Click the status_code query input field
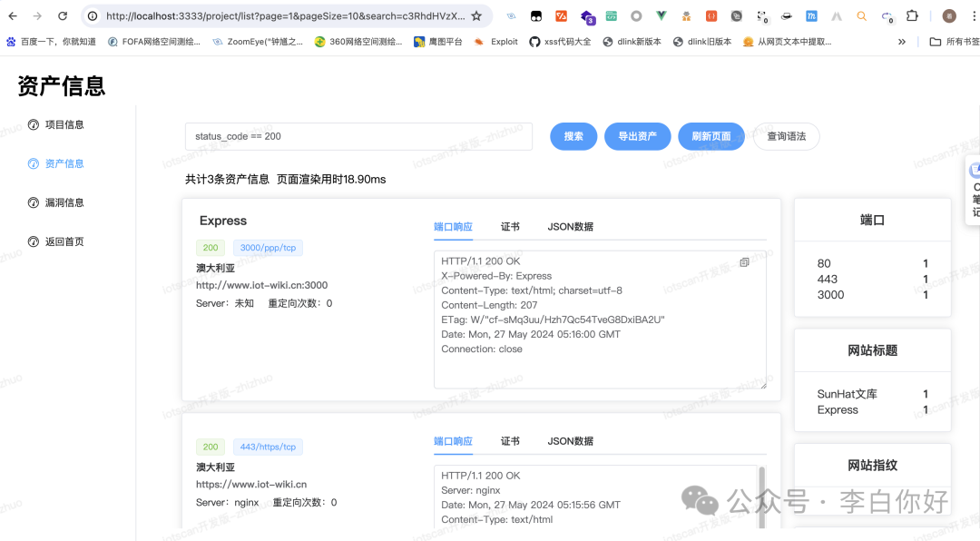 coord(358,135)
